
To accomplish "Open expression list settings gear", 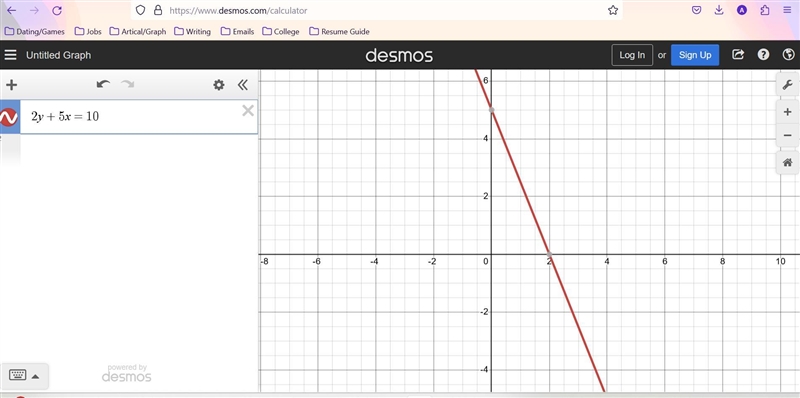I will coord(219,85).
